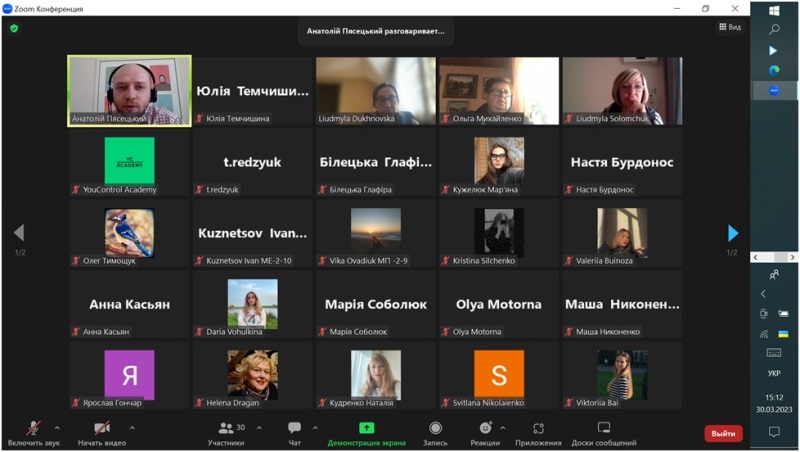Click the touch keyboard tray icon

(774, 353)
